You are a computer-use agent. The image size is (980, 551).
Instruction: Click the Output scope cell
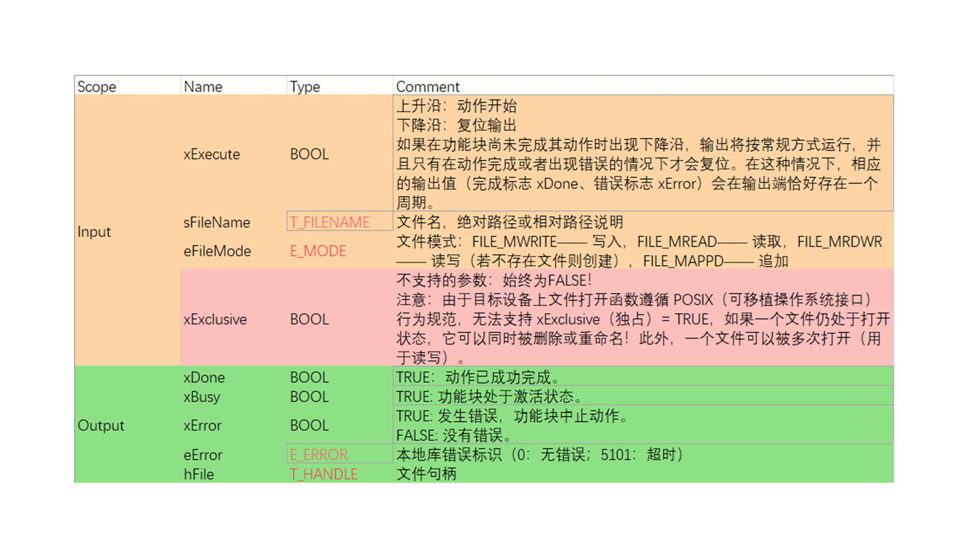tap(101, 425)
